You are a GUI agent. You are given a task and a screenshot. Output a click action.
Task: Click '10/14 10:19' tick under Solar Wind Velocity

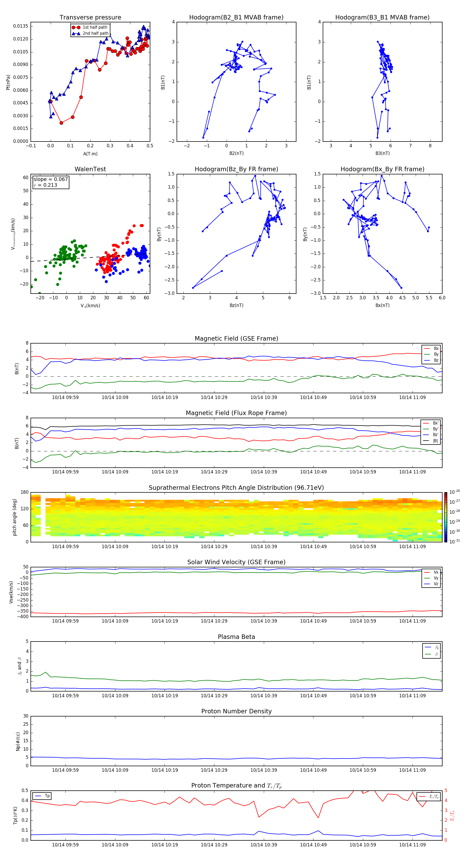pos(164,621)
